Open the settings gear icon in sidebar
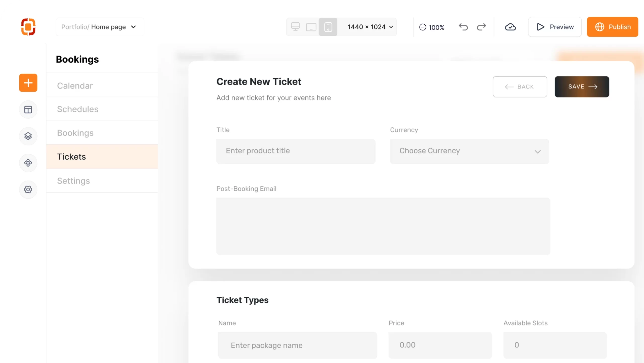This screenshot has height=363, width=644. click(x=28, y=190)
